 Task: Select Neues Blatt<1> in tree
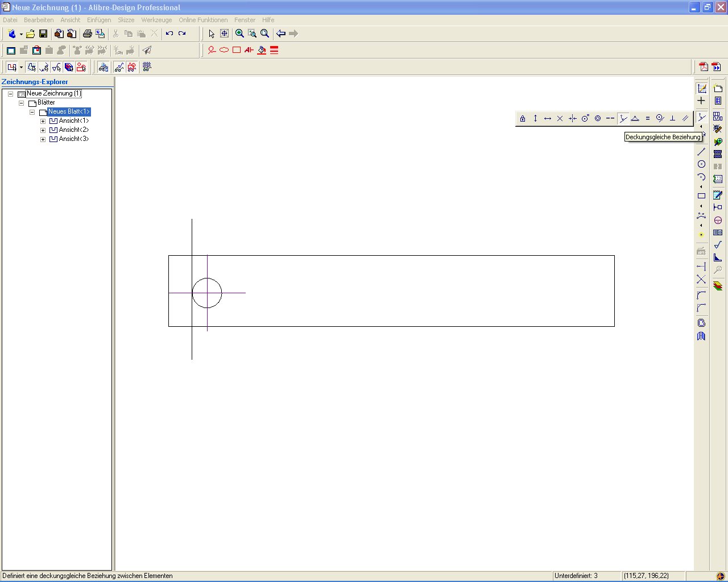[x=69, y=112]
